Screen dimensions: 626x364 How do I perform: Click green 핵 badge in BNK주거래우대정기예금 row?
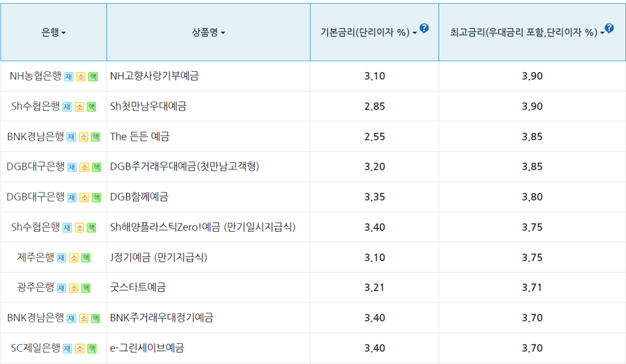pyautogui.click(x=95, y=318)
